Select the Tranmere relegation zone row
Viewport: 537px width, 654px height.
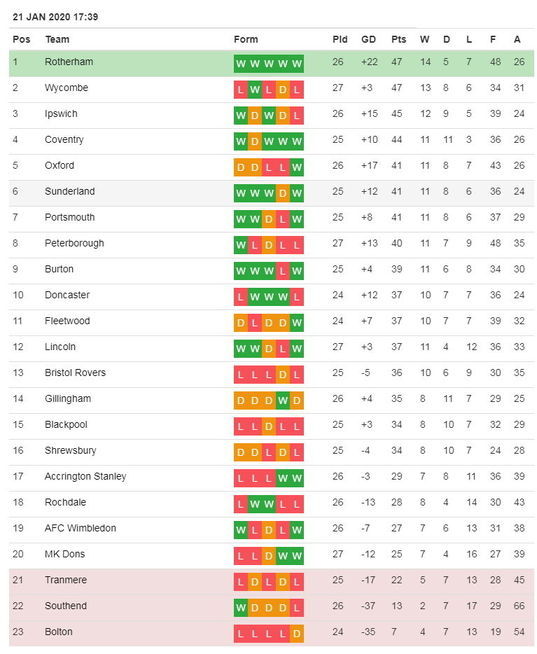tap(271, 581)
